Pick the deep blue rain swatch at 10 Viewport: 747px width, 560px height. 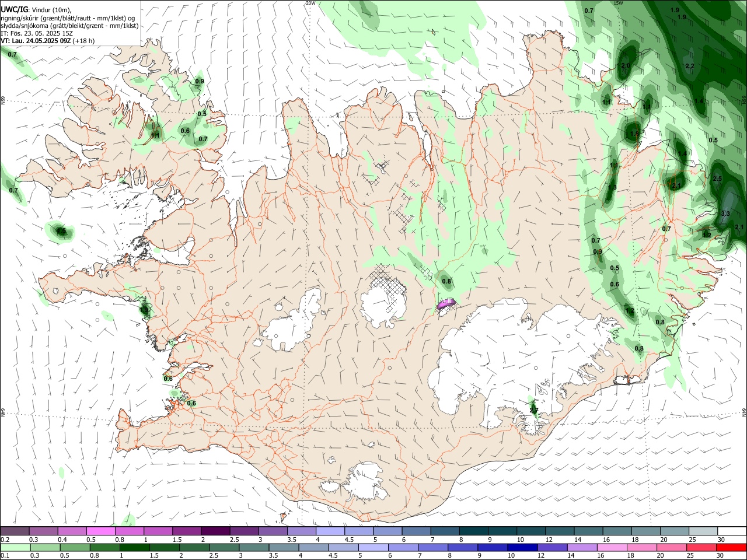click(x=522, y=548)
